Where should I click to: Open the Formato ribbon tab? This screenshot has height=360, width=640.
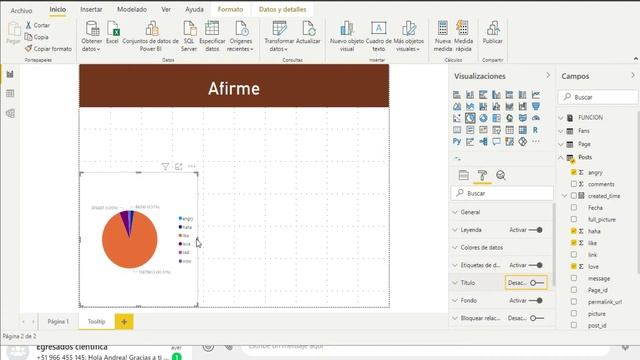(x=230, y=9)
